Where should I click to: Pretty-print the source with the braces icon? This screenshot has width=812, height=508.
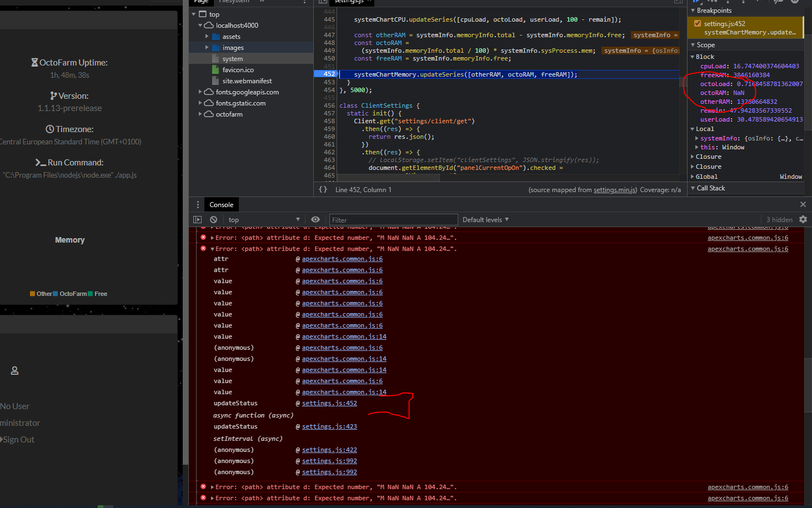coord(323,189)
